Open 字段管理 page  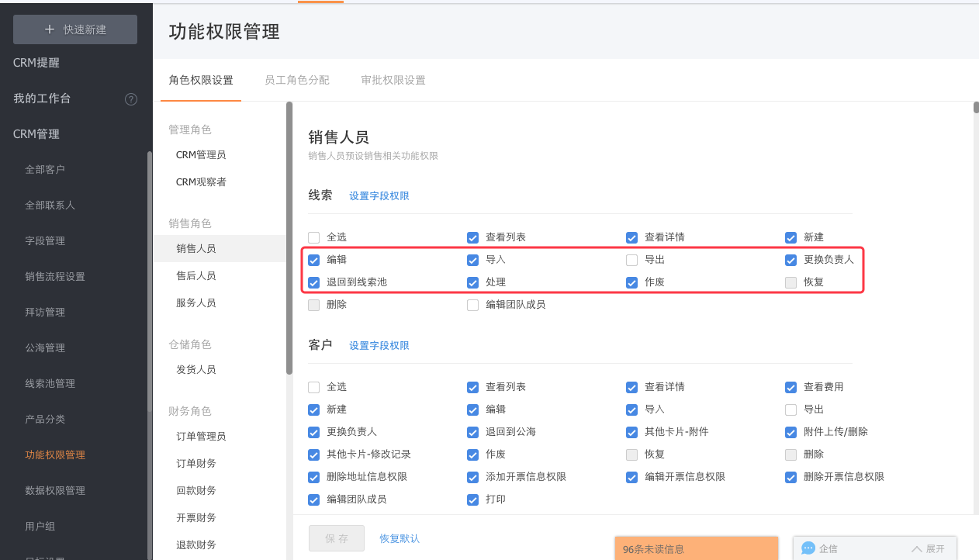pos(45,241)
